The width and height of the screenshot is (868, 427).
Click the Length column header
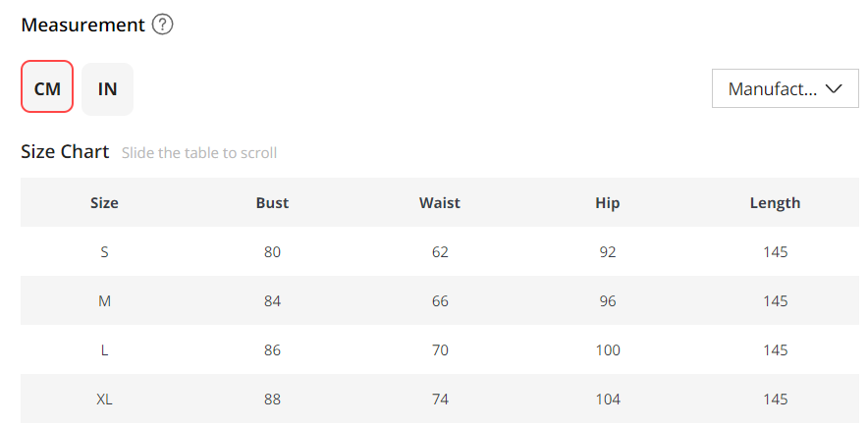pos(775,203)
